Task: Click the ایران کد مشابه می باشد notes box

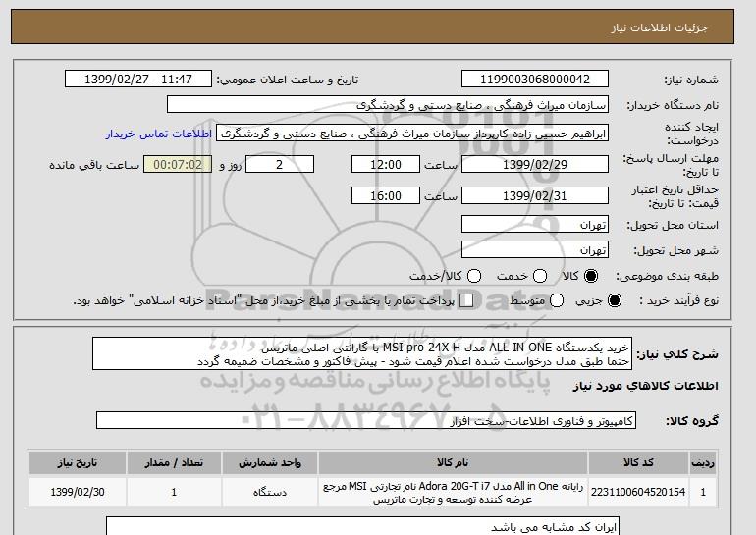Action: point(362,526)
